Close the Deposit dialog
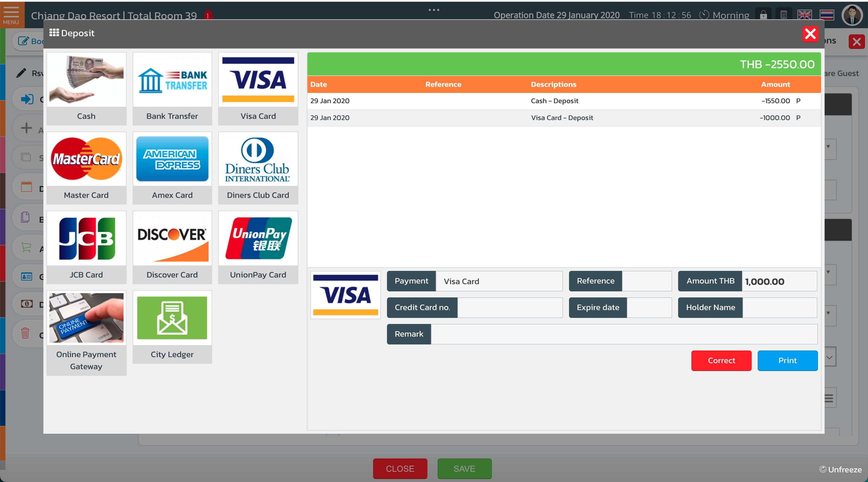The image size is (868, 482). click(x=810, y=34)
